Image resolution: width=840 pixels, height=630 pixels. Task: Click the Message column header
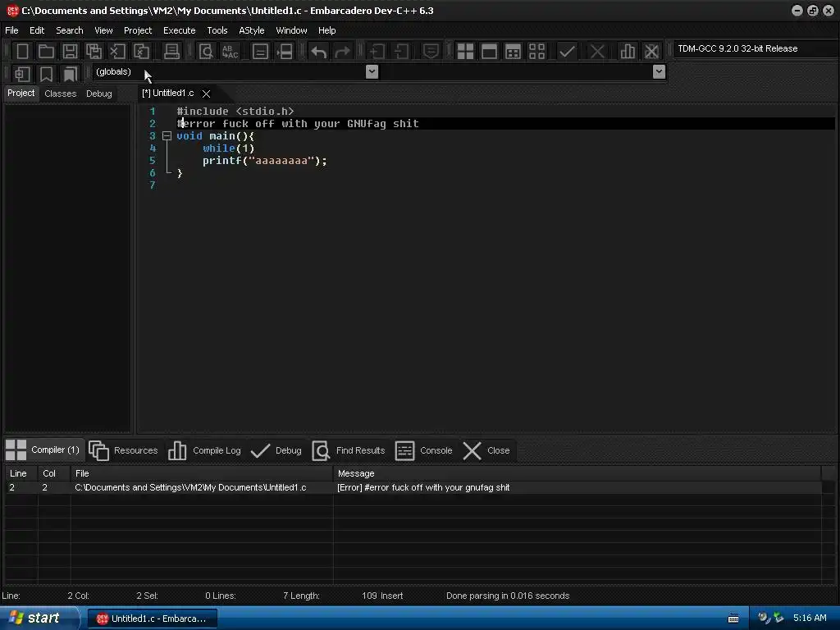click(x=577, y=473)
